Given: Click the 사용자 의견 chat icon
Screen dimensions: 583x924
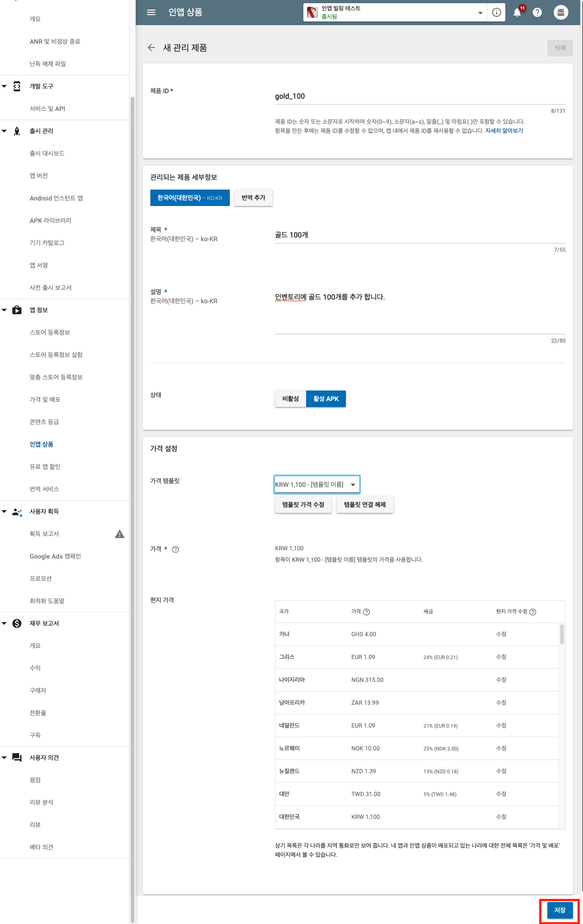Looking at the screenshot, I should coord(17,758).
